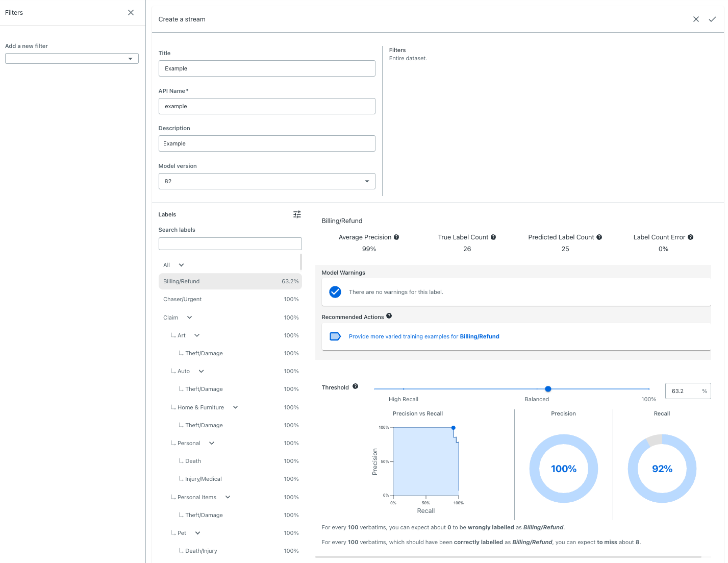This screenshot has width=728, height=563.
Task: Collapse the Home & Furniture subtree
Action: 235,407
